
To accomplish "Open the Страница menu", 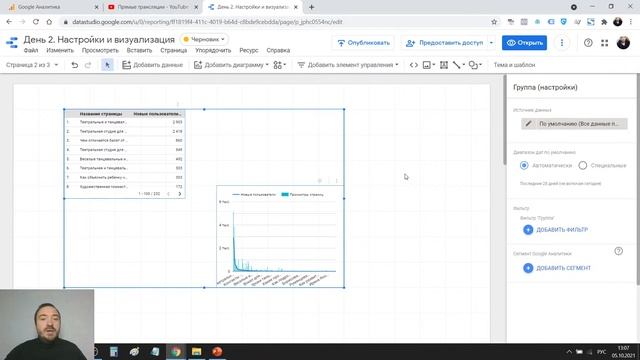I will [x=173, y=50].
